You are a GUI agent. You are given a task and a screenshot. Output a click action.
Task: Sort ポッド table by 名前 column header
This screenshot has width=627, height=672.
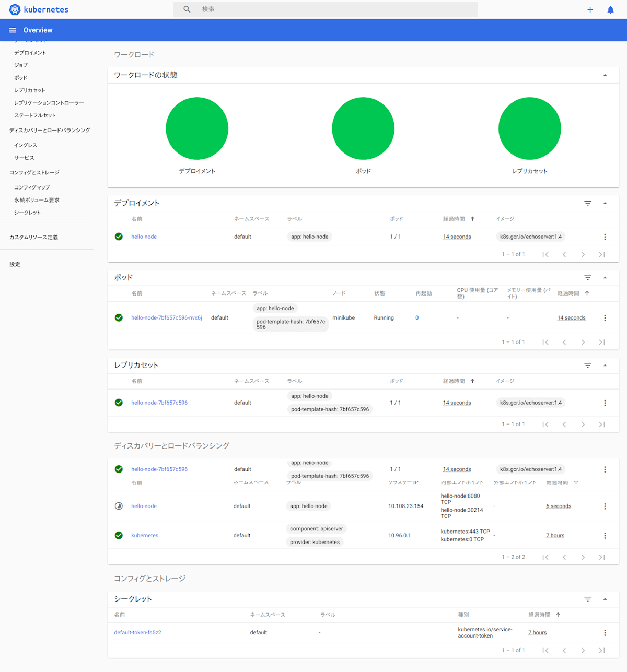[137, 293]
